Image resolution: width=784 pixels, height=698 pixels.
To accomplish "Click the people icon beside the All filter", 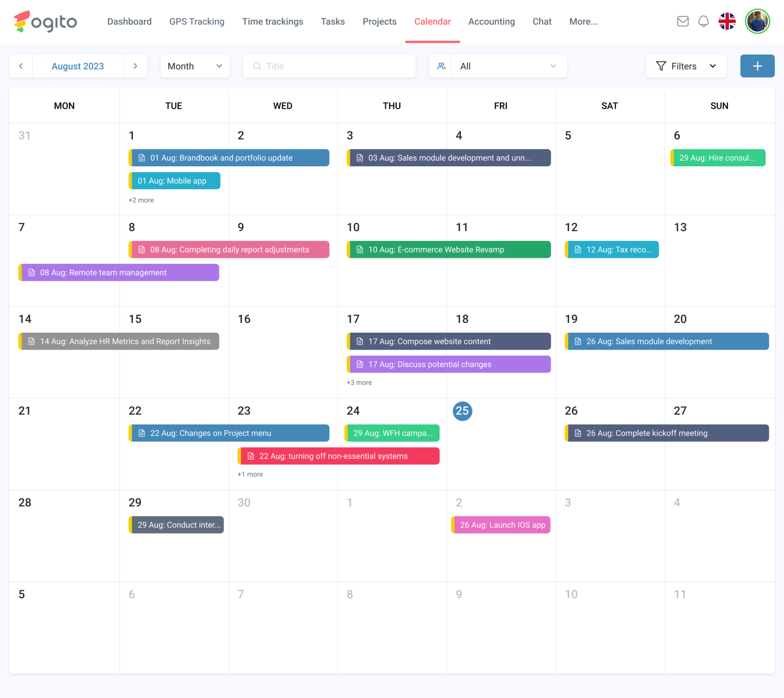I will click(x=441, y=66).
